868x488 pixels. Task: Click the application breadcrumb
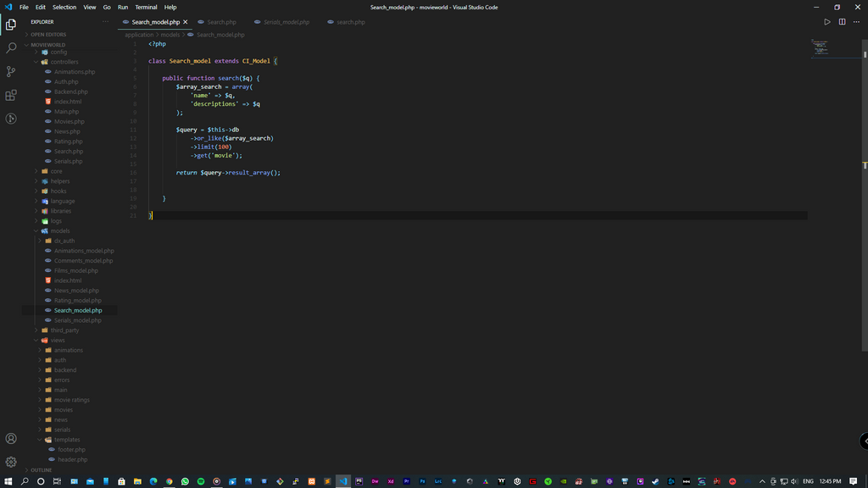pos(139,35)
